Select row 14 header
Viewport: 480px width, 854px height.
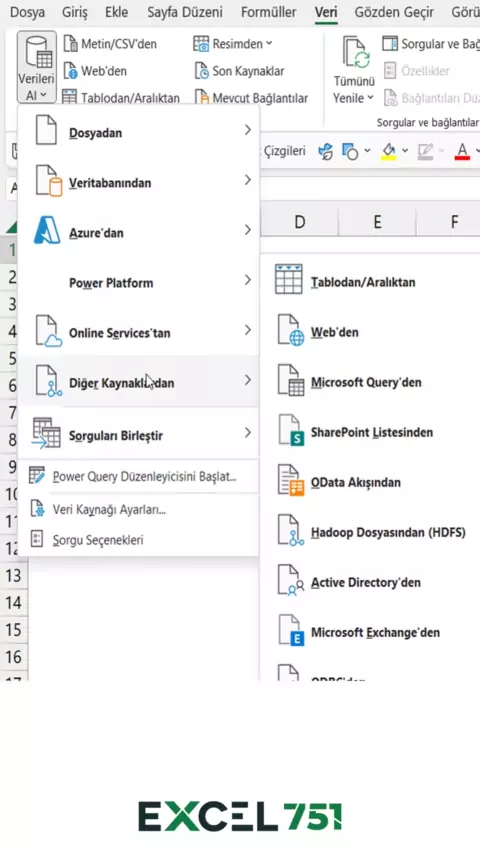[x=13, y=603]
